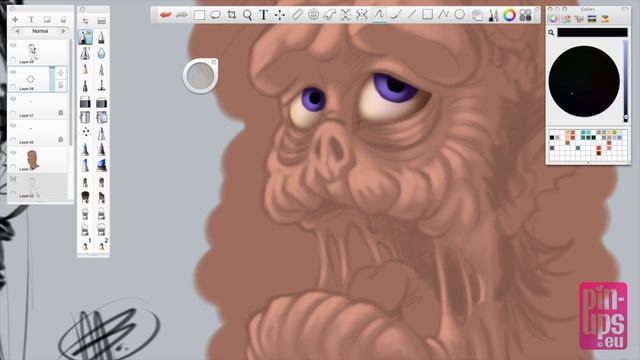Enable the Ruler tool
This screenshot has height=360, width=640.
297,15
